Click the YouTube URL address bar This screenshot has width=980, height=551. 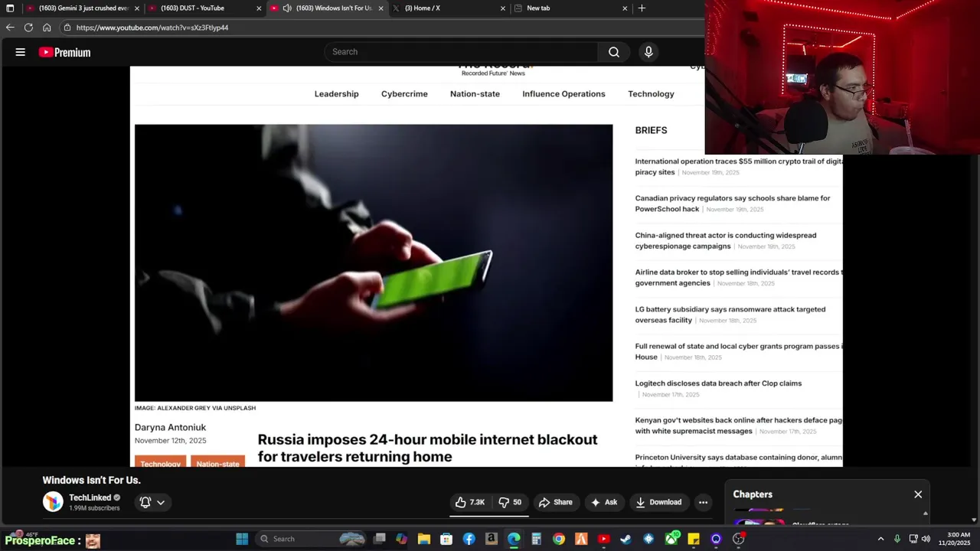point(383,28)
